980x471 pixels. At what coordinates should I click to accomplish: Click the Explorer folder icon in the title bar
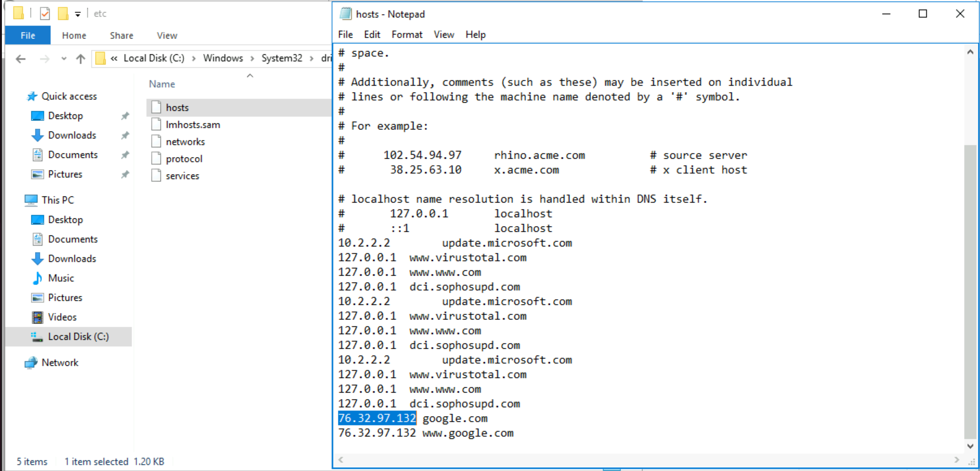tap(18, 13)
